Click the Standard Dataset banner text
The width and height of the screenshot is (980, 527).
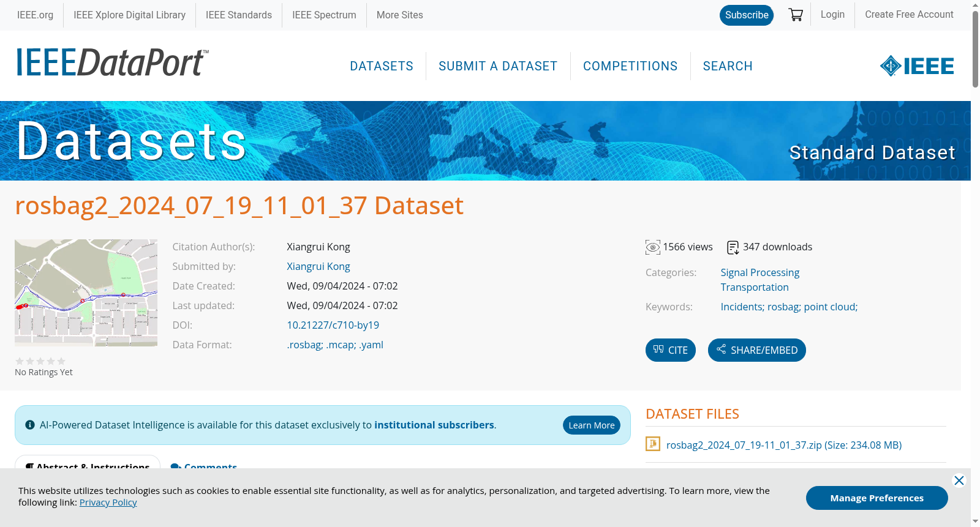[x=872, y=152]
